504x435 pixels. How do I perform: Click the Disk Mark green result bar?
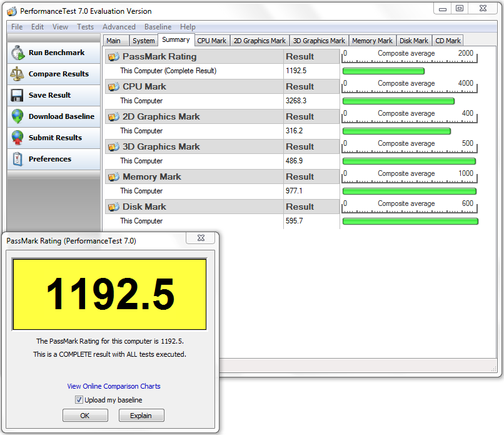410,222
